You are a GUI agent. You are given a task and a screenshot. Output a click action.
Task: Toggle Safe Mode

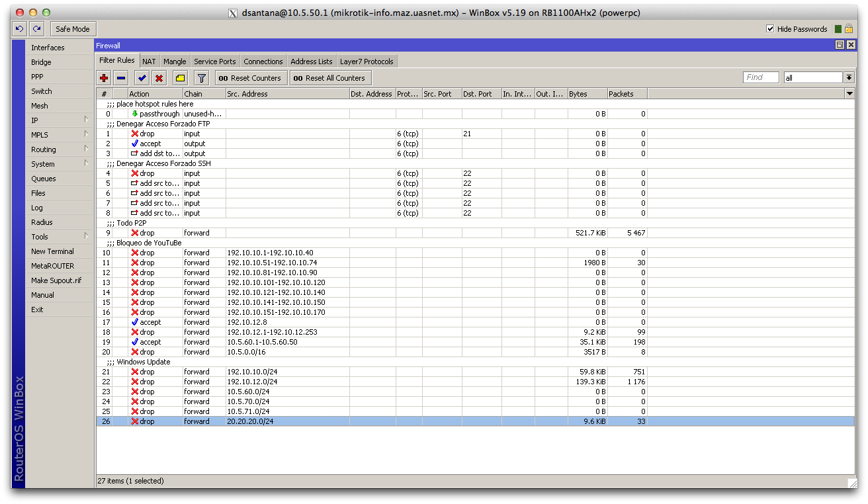73,29
